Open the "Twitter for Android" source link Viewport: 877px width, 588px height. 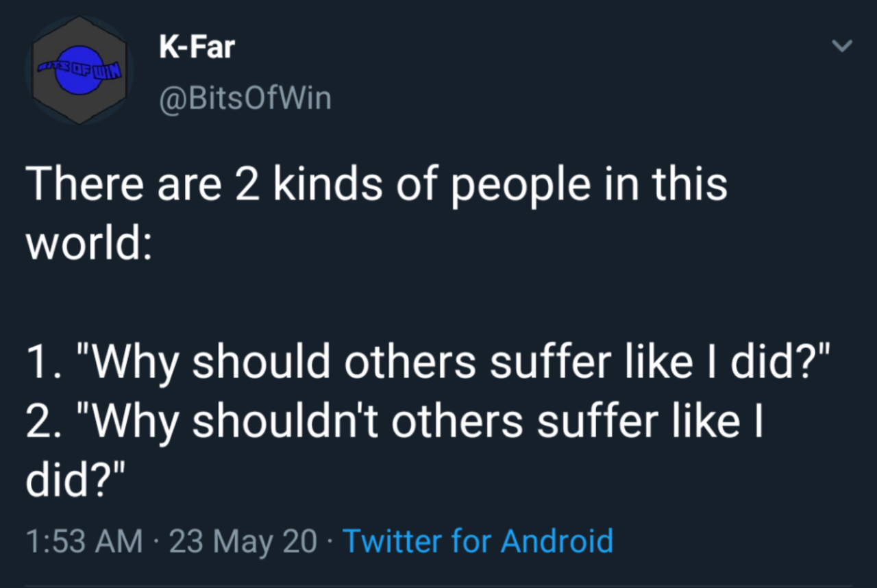pyautogui.click(x=477, y=541)
